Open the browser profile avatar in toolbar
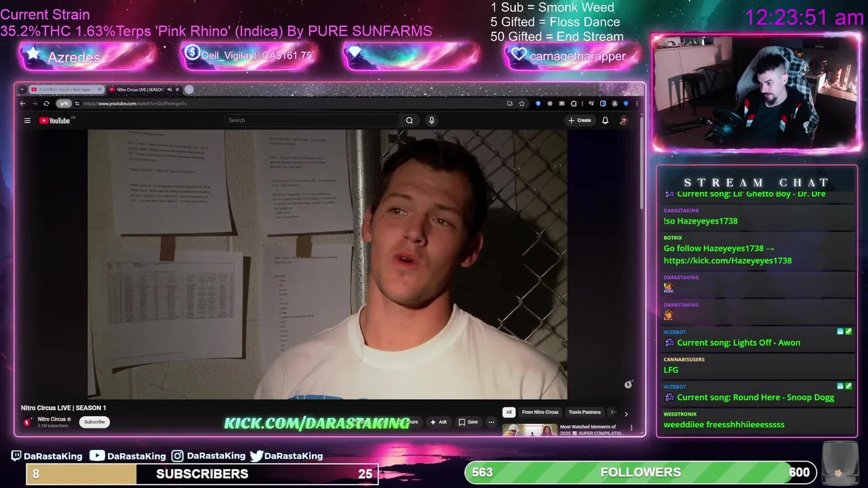 point(614,104)
